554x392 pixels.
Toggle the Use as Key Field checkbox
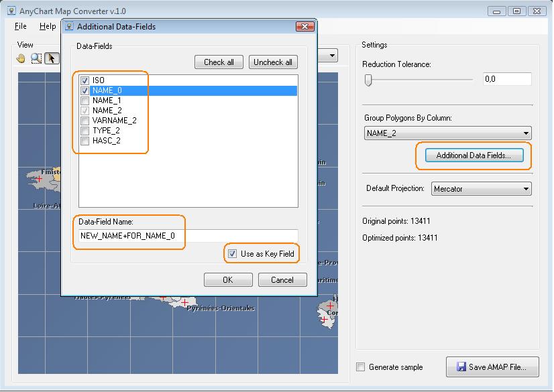(x=232, y=254)
